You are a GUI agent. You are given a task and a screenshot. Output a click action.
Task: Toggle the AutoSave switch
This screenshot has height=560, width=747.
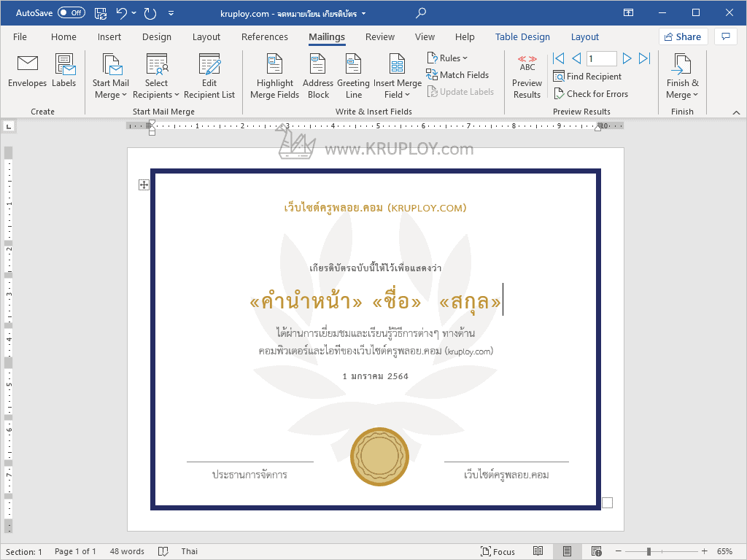71,13
